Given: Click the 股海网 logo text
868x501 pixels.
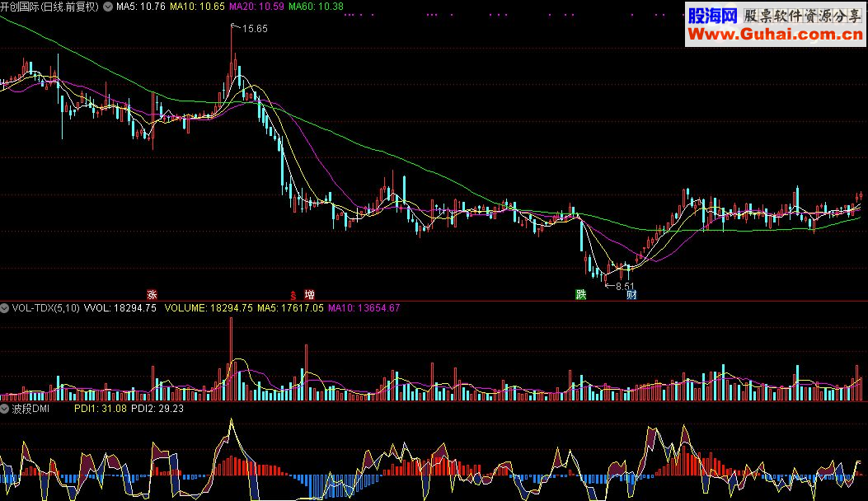Looking at the screenshot, I should [712, 16].
